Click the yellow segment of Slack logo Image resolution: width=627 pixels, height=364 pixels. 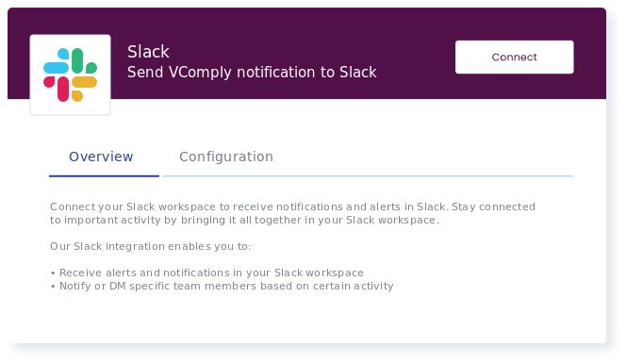click(84, 89)
